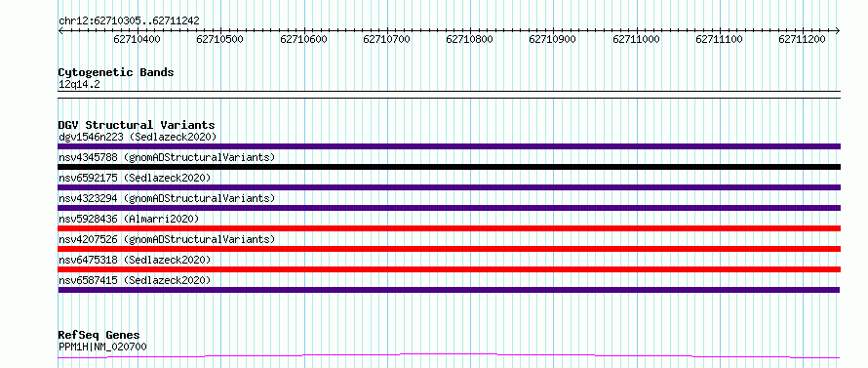Select the red bar under nsv6475318

pyautogui.click(x=449, y=269)
